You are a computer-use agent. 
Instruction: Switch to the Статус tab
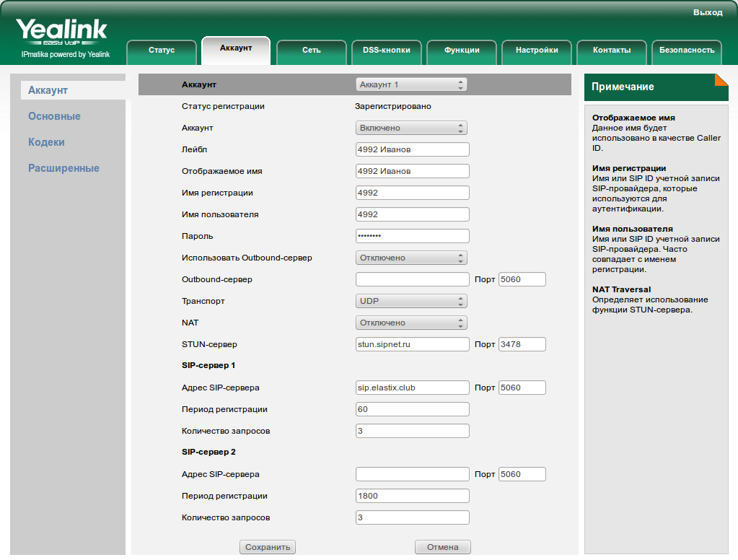click(162, 51)
